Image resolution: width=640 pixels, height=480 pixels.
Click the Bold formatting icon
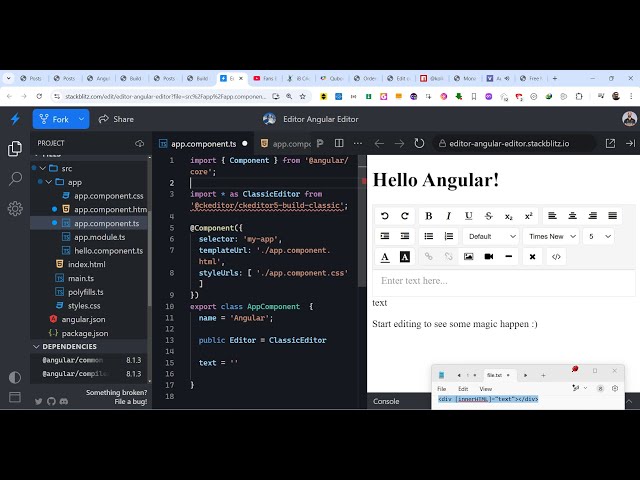point(429,216)
